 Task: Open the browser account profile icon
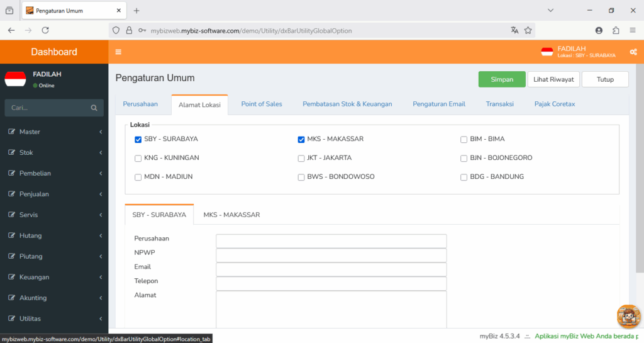pos(599,30)
